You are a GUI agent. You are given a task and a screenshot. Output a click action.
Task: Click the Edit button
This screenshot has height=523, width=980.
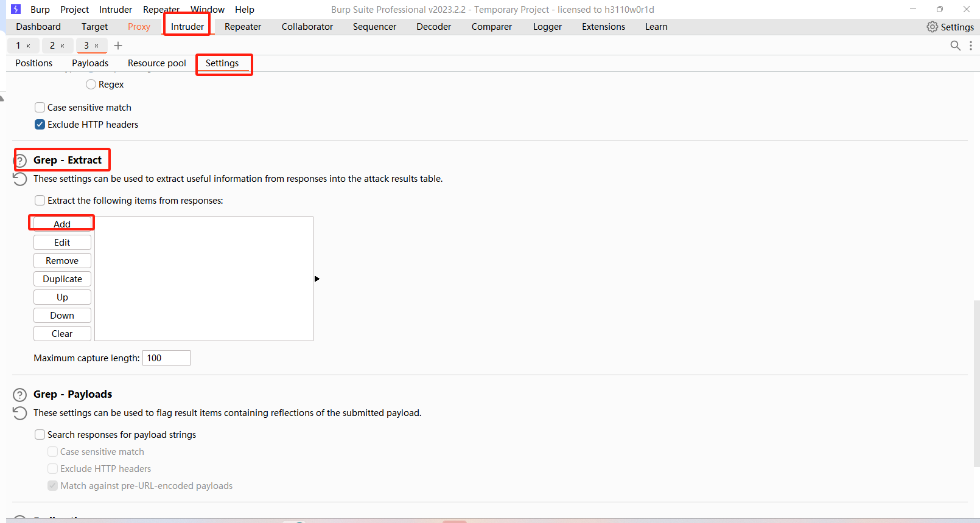pyautogui.click(x=62, y=243)
